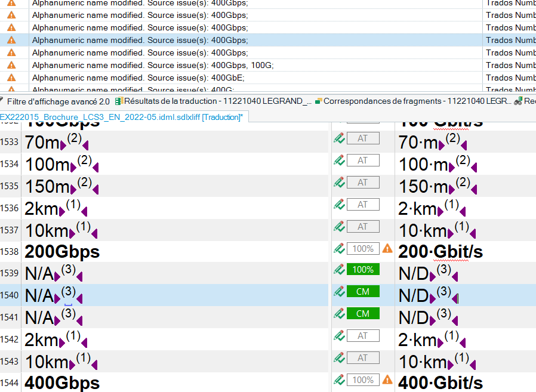536x392 pixels.
Task: Place cursor in target '10·km' of segment 1537
Action: tap(423, 231)
